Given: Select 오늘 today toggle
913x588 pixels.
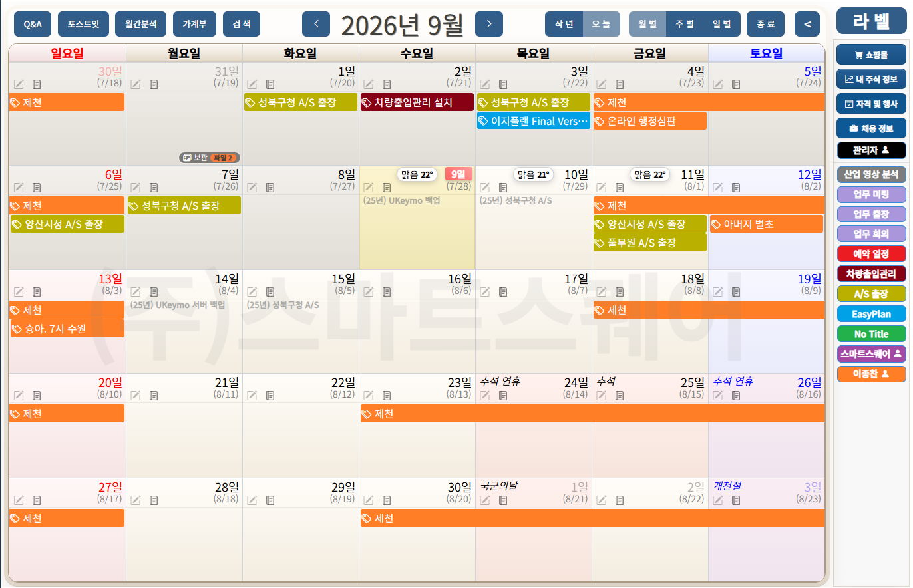Looking at the screenshot, I should coord(602,24).
